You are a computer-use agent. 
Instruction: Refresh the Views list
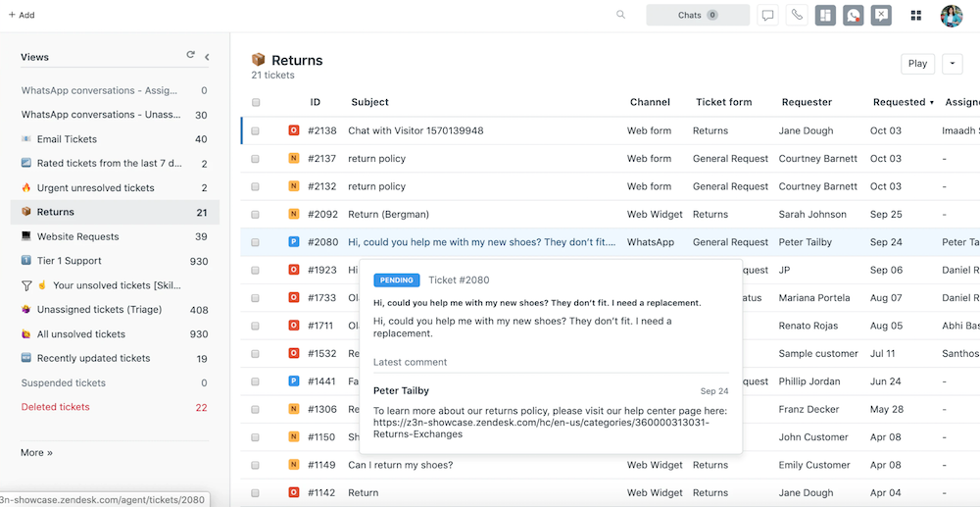[x=191, y=55]
